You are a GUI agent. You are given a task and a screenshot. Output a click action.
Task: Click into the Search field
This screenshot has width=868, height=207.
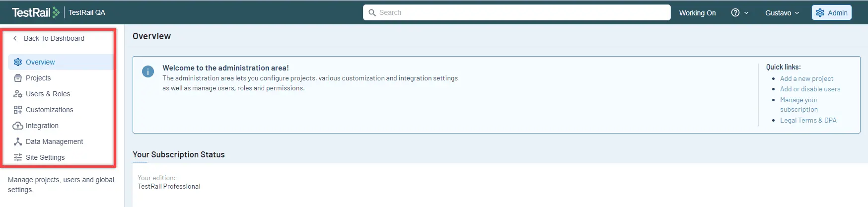[x=517, y=12]
